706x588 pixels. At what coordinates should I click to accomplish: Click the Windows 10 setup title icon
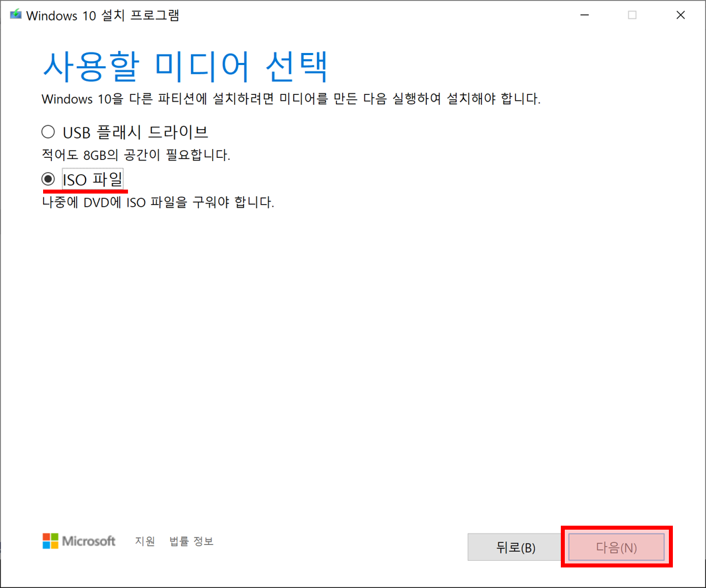point(16,15)
